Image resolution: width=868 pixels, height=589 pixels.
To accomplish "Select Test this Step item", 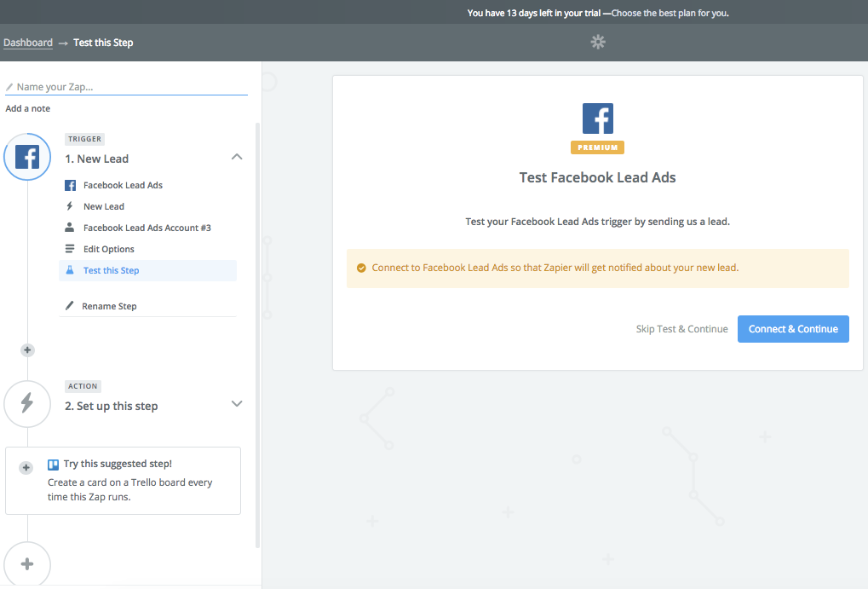I will (x=148, y=270).
